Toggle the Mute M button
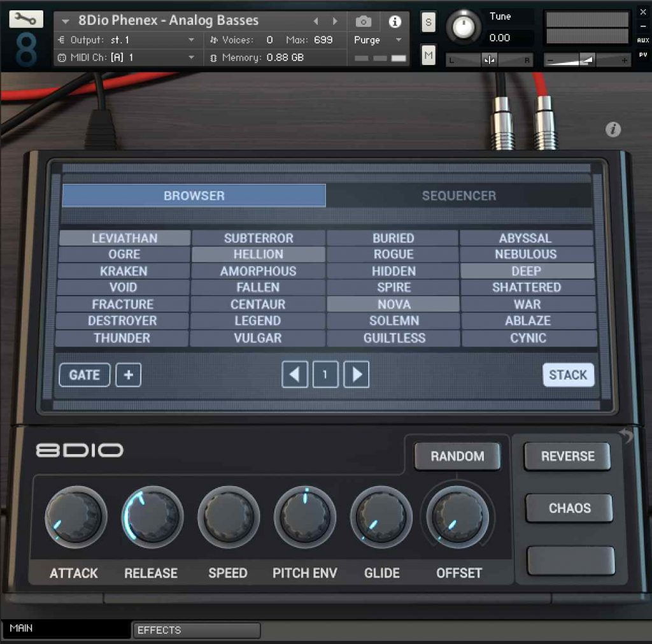Image resolution: width=652 pixels, height=644 pixels. 428,55
